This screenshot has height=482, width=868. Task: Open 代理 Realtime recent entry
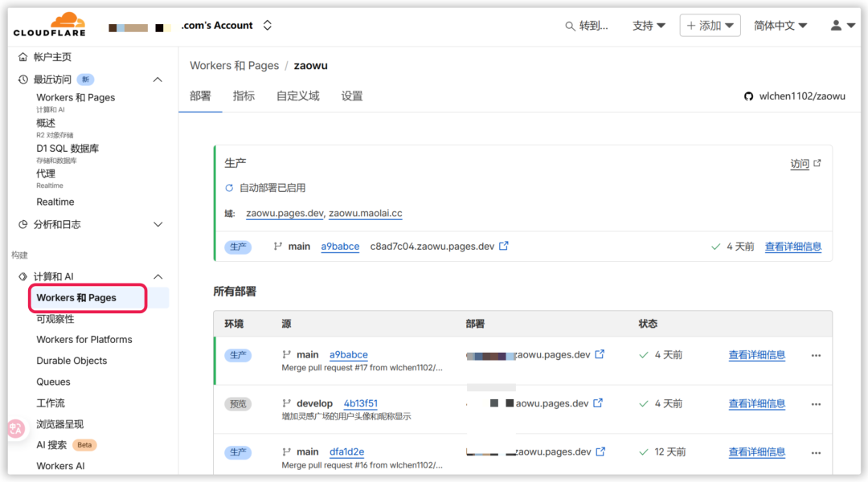[46, 174]
